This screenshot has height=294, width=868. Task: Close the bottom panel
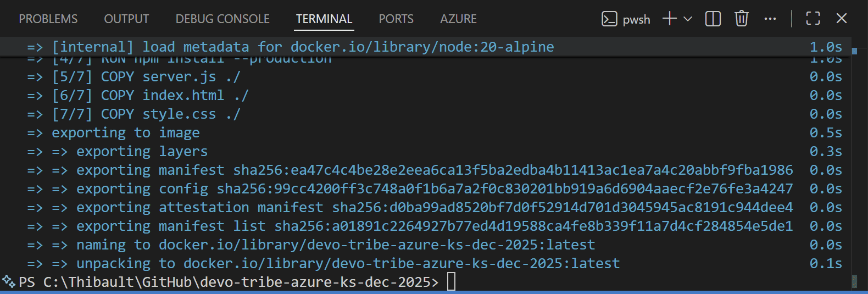(x=841, y=19)
